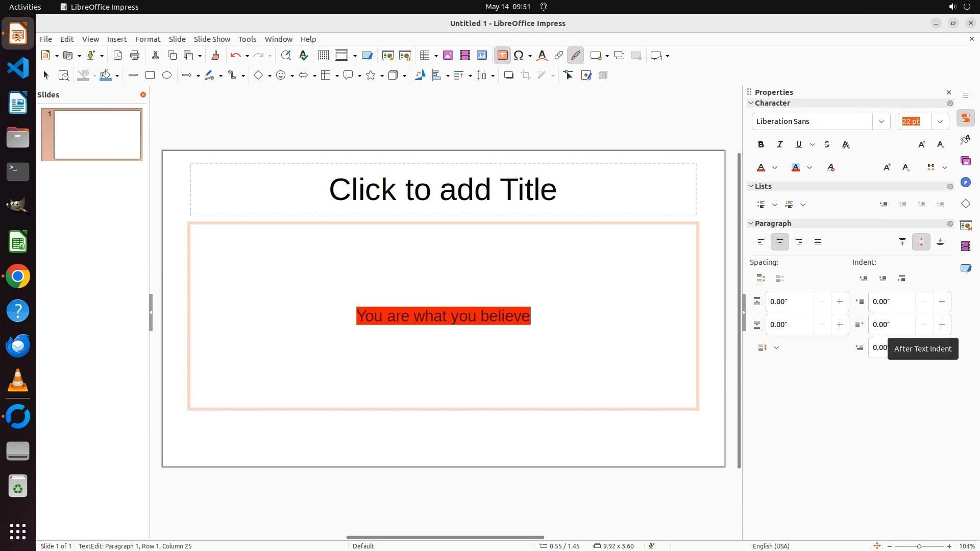Viewport: 980px width, 551px height.
Task: Click the Export as PDF icon
Action: (x=118, y=56)
